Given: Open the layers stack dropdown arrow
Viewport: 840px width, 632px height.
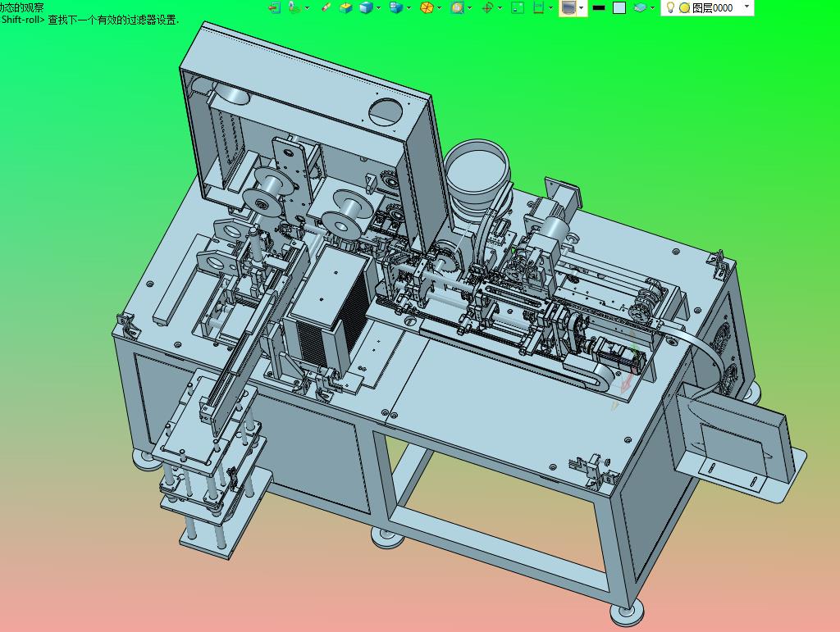Looking at the screenshot, I should (x=652, y=7).
